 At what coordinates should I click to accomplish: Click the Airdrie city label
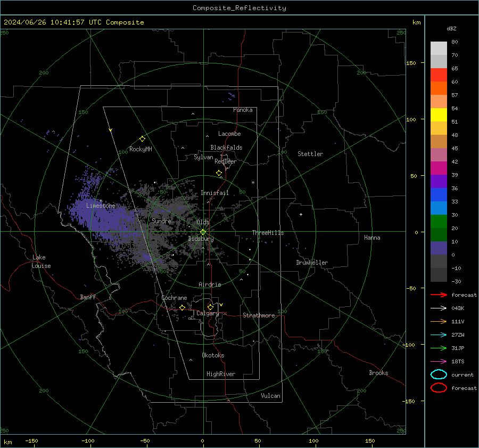pos(210,284)
